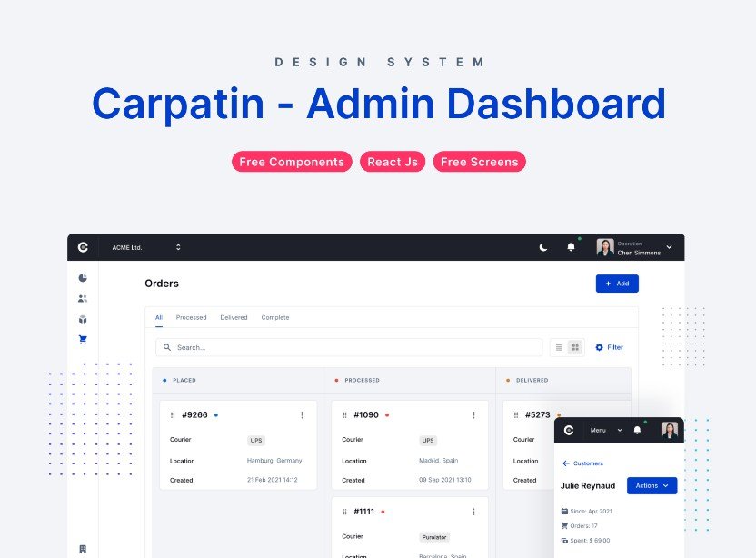Open the Actions dropdown for Julie Reynaud
Viewport: 756px width, 558px height.
[x=652, y=485]
